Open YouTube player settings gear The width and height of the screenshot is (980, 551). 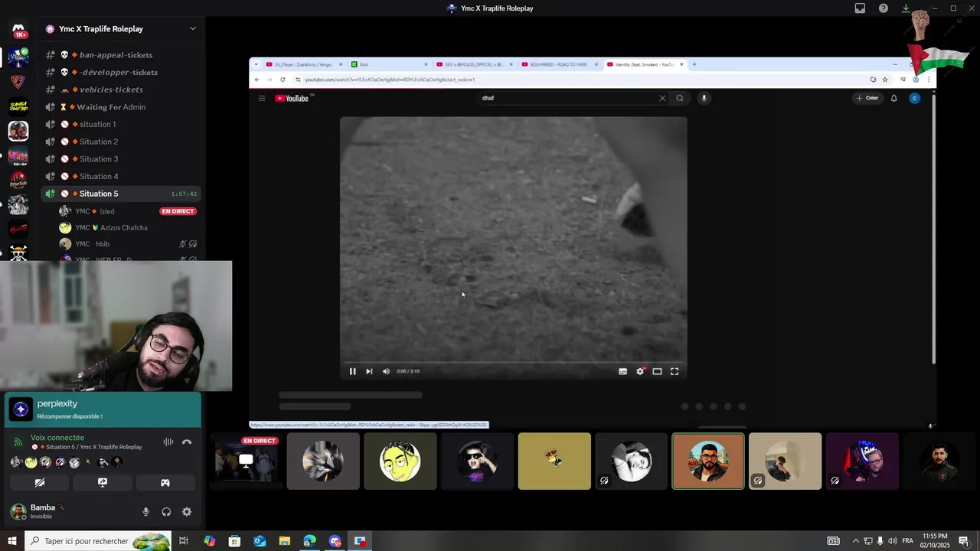tap(640, 371)
